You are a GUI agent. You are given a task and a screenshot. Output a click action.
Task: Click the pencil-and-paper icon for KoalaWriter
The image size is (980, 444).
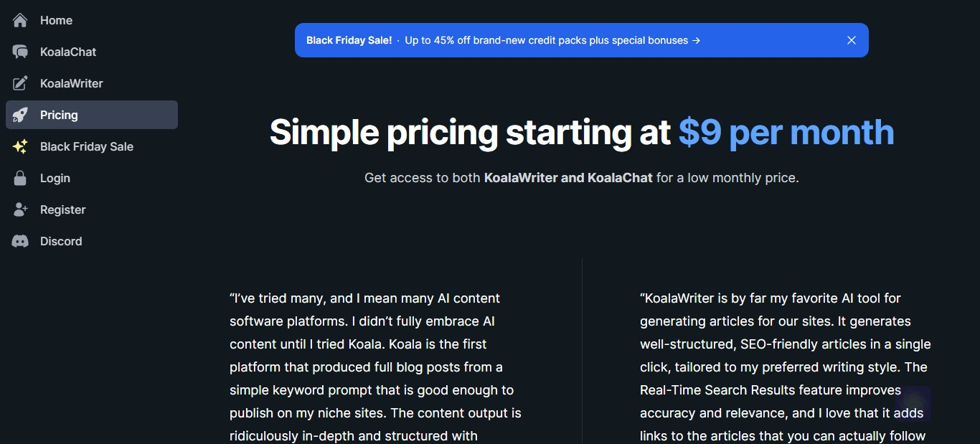tap(20, 83)
